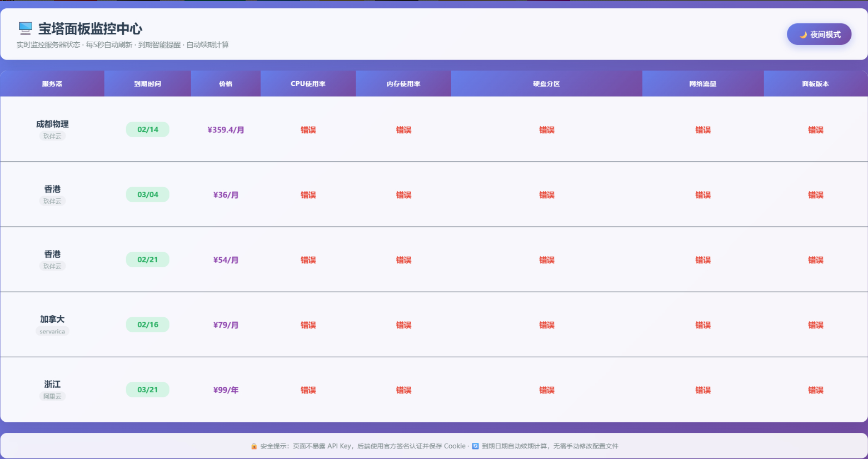
Task: Click the 网络流量 column header
Action: tap(703, 84)
